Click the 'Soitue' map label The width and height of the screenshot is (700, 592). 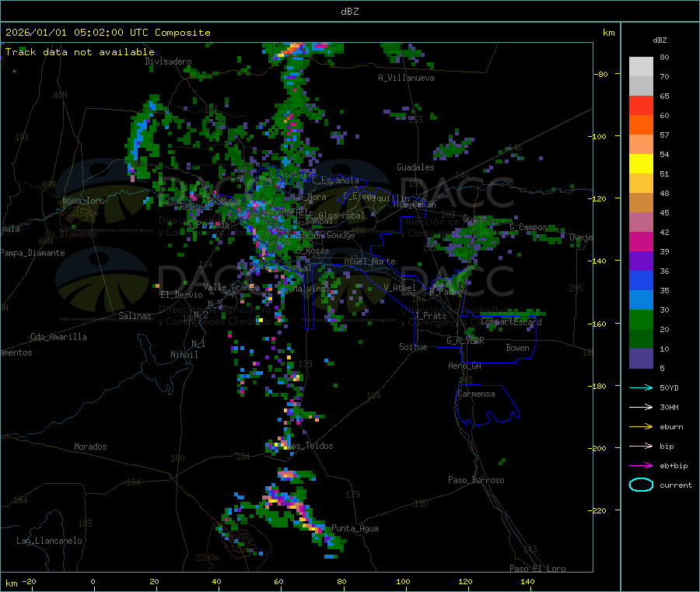(x=413, y=347)
